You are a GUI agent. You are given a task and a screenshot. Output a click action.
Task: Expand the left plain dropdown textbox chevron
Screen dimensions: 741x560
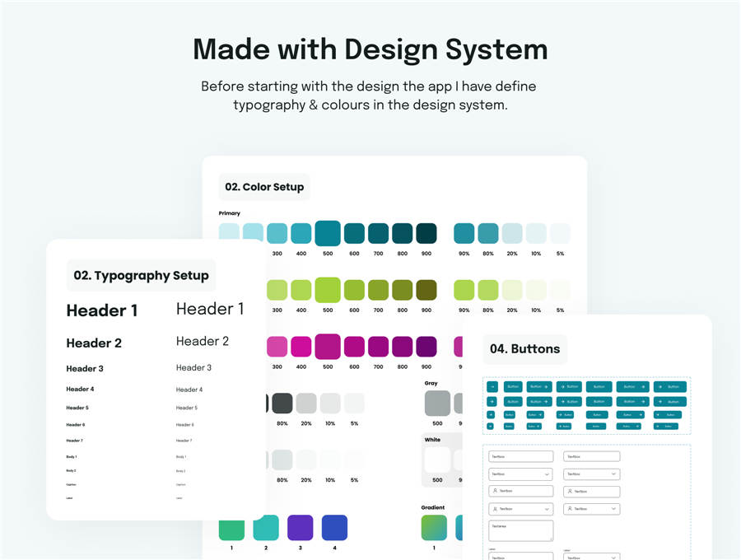pos(547,474)
